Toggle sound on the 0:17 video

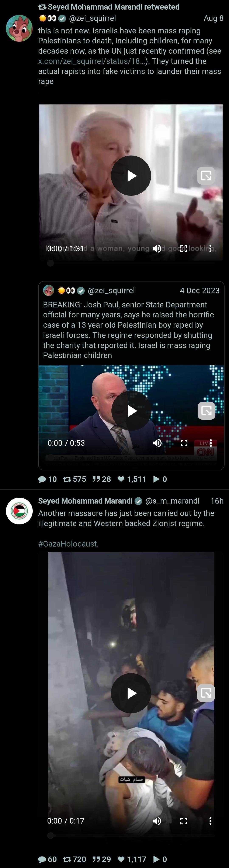pyautogui.click(x=157, y=821)
